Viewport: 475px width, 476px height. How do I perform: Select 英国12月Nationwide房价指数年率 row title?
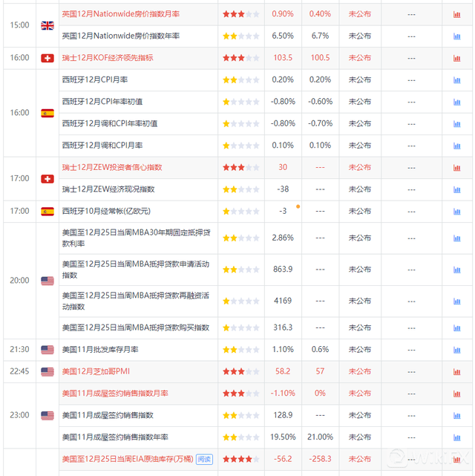[x=121, y=36]
